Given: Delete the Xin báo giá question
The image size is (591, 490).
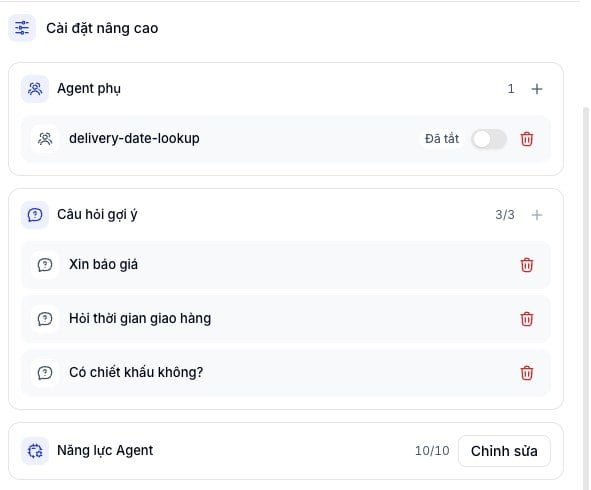Looking at the screenshot, I should click(x=527, y=265).
